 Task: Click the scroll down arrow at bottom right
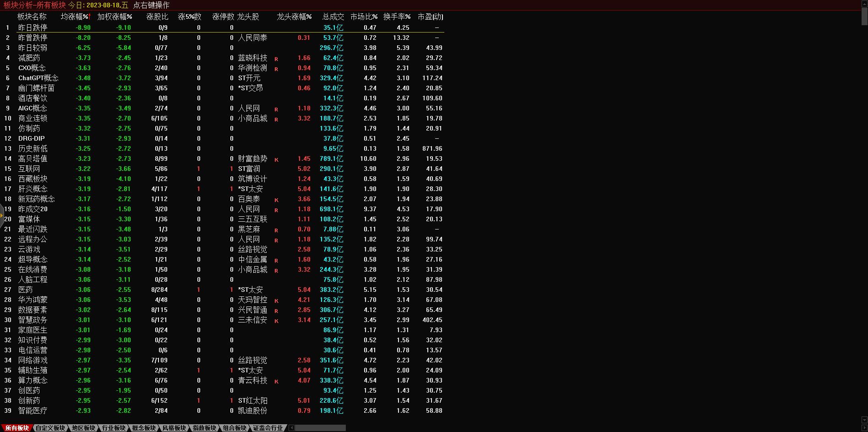click(864, 420)
